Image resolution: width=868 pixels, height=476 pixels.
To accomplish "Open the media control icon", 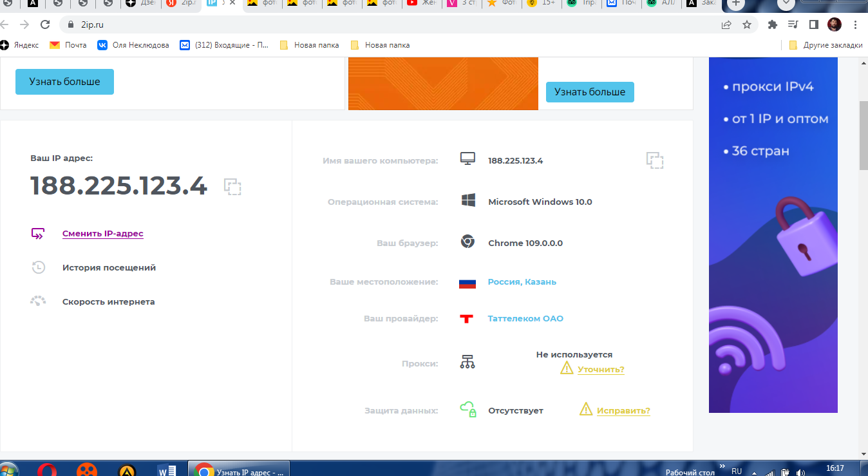I will pos(793,24).
